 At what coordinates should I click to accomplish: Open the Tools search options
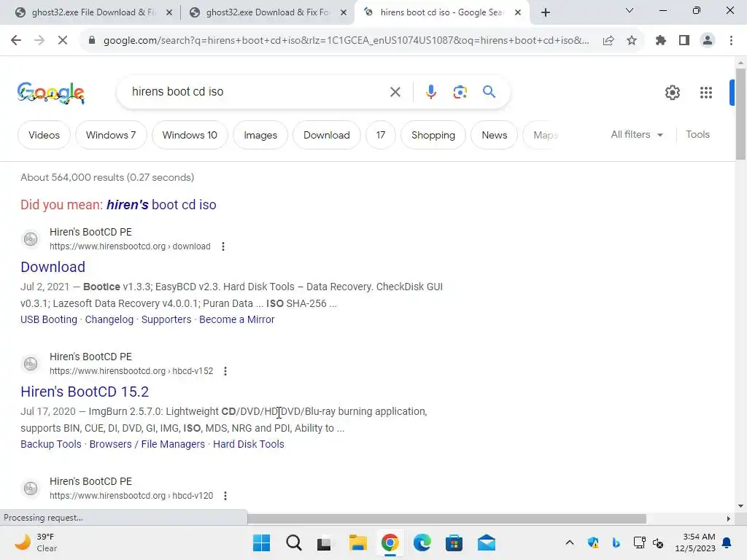(x=697, y=135)
